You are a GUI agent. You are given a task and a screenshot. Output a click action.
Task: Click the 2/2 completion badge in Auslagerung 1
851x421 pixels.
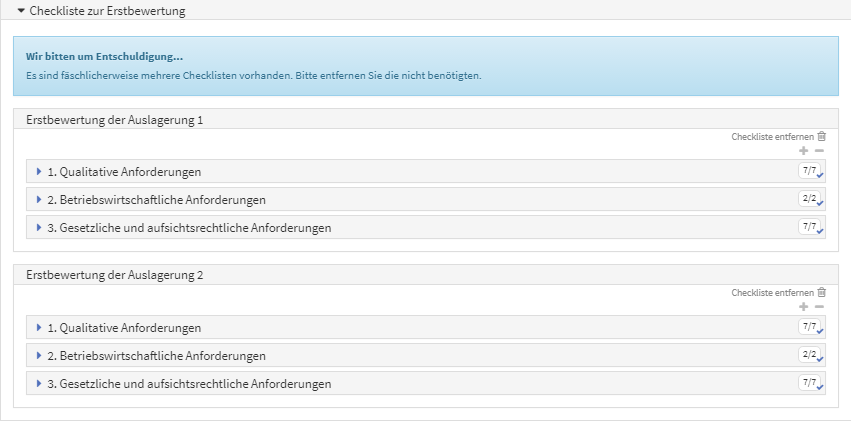[x=810, y=199]
